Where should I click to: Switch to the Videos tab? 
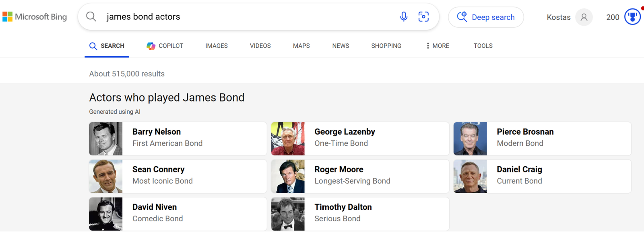(260, 46)
